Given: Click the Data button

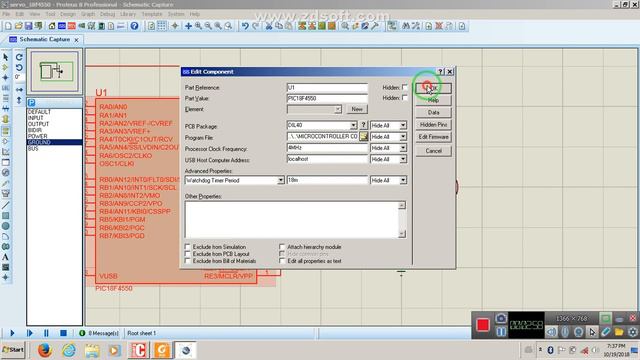Looking at the screenshot, I should coord(433,112).
